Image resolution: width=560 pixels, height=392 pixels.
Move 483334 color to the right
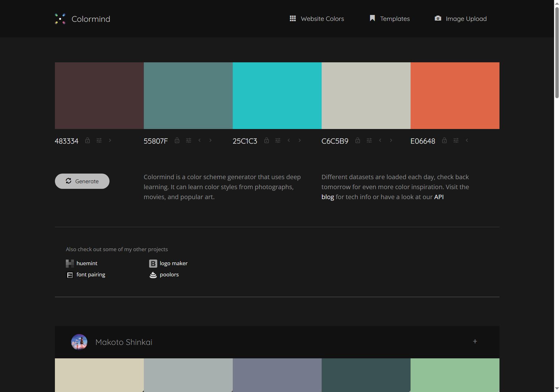click(110, 140)
